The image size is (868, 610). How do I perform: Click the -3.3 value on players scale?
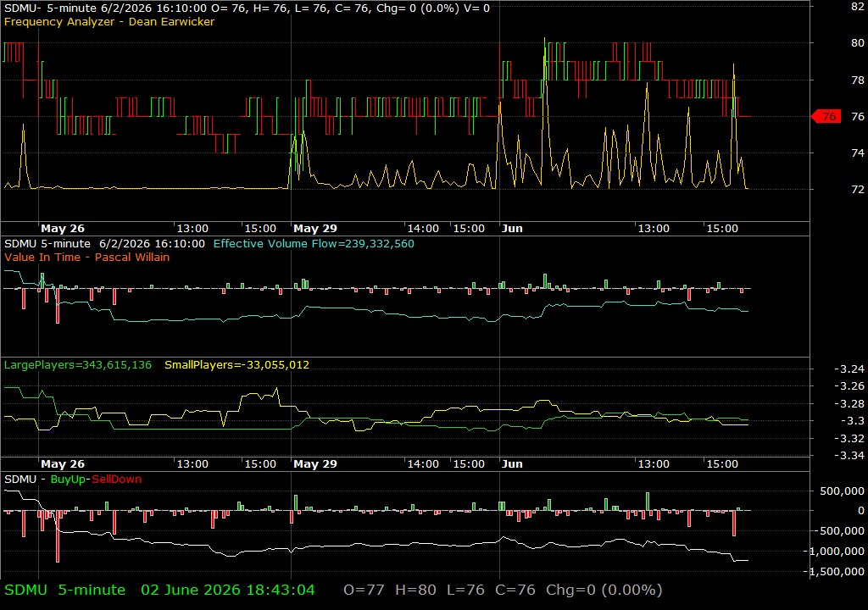click(852, 421)
